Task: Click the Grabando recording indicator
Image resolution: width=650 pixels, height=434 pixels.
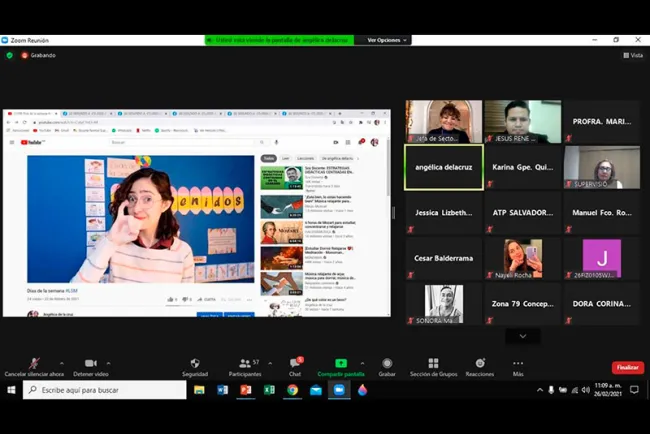Action: click(x=40, y=55)
